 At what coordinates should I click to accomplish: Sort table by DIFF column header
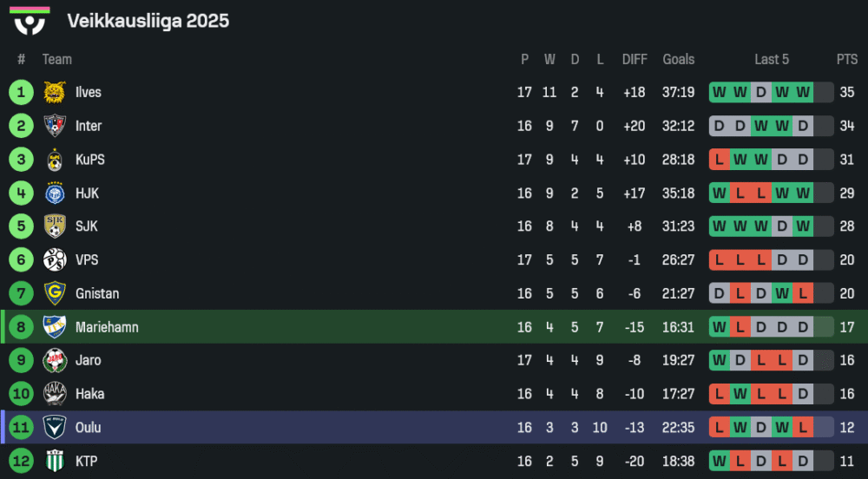click(x=635, y=59)
